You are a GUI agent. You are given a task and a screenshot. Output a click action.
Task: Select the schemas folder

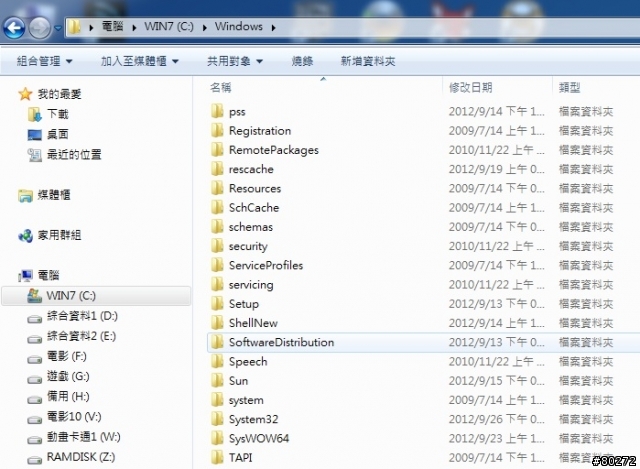pos(242,227)
